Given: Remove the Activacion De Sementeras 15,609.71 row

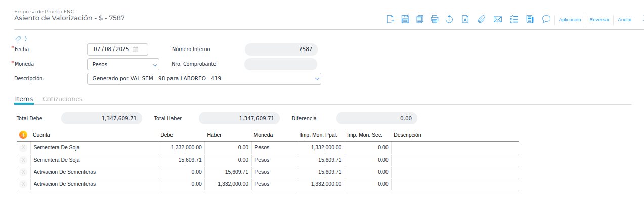Looking at the screenshot, I should [x=23, y=172].
